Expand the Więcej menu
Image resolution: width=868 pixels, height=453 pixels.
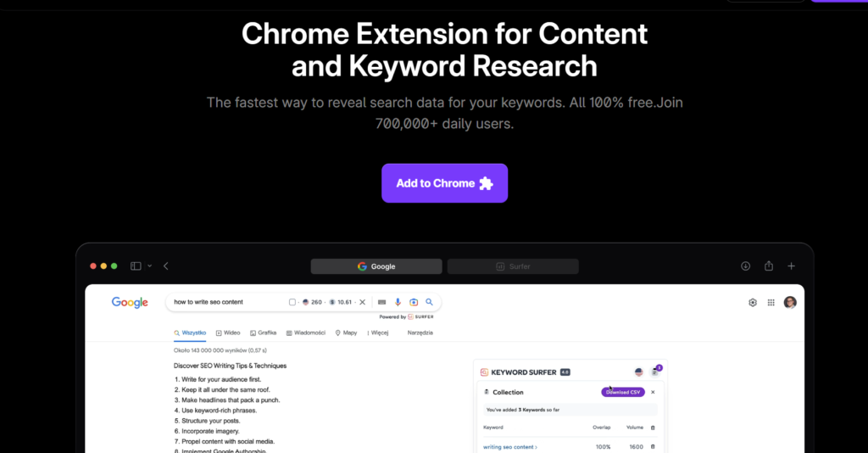(377, 333)
